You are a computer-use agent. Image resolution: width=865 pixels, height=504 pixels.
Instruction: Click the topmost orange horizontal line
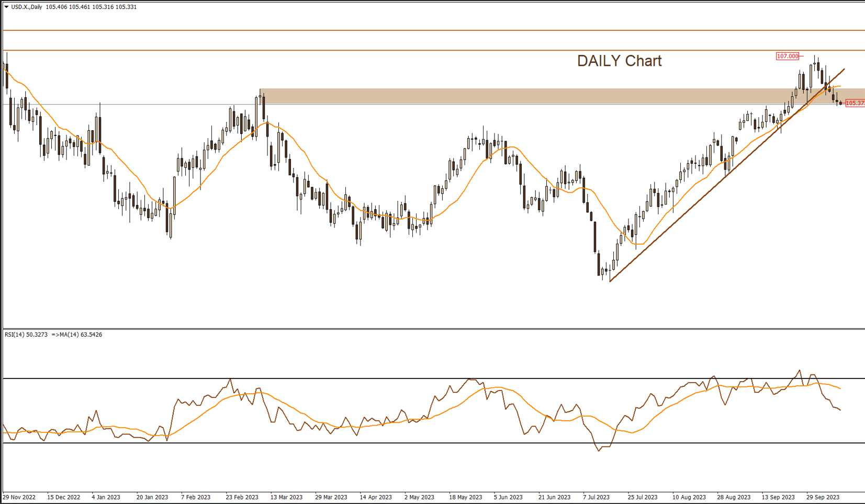click(x=419, y=31)
